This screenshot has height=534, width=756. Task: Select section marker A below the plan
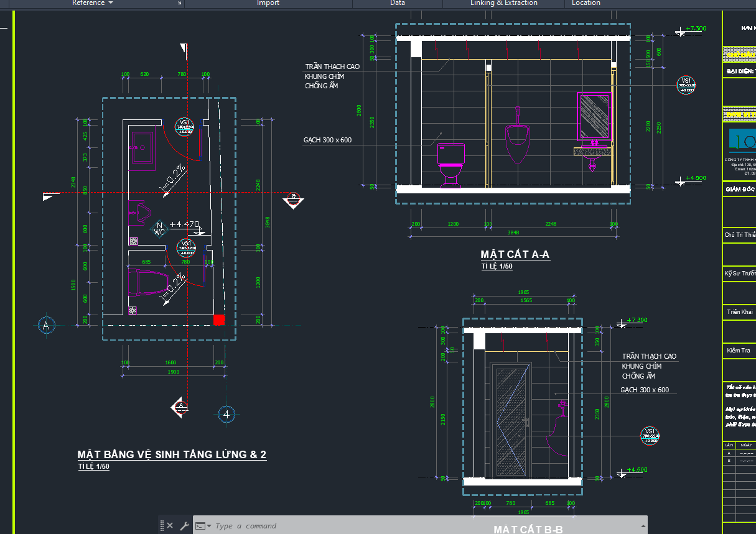click(180, 407)
